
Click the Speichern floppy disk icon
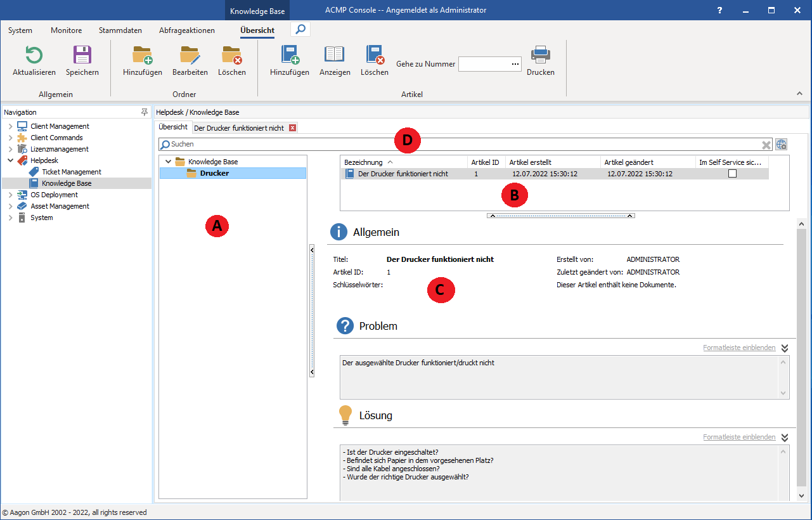(x=82, y=55)
